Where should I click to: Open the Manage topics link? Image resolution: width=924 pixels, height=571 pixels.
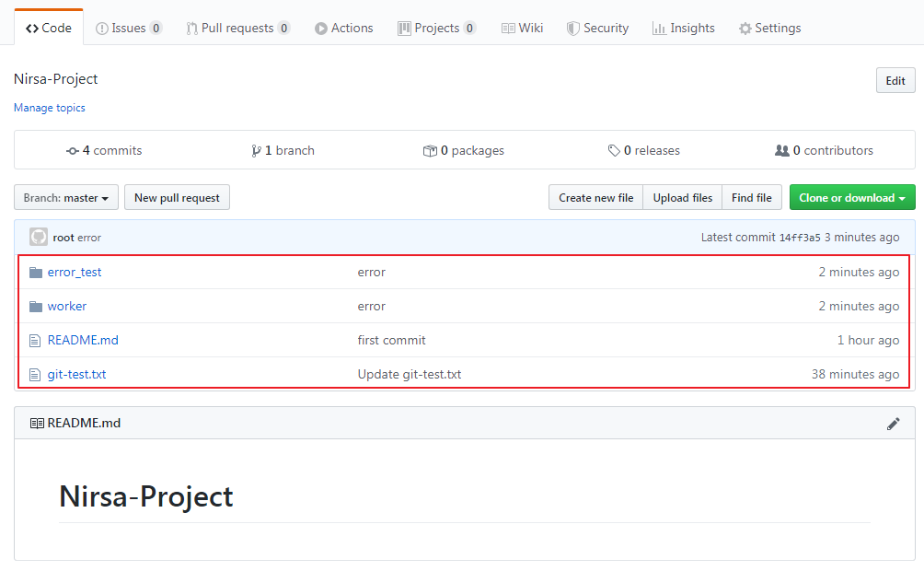(x=49, y=108)
